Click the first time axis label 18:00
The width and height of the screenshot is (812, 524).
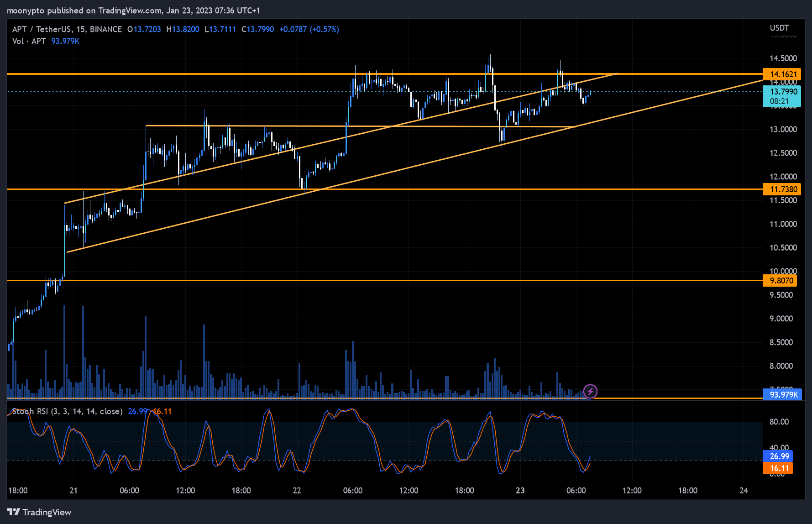click(x=18, y=490)
